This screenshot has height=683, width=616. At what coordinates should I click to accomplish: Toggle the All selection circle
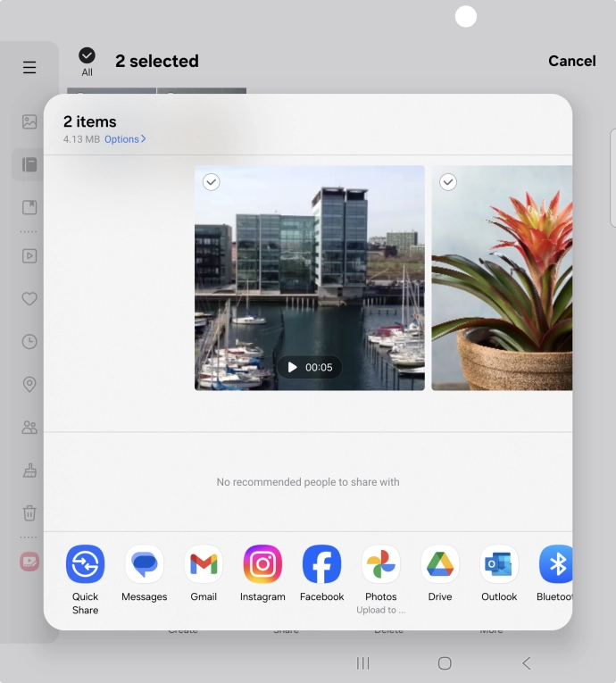pos(87,56)
